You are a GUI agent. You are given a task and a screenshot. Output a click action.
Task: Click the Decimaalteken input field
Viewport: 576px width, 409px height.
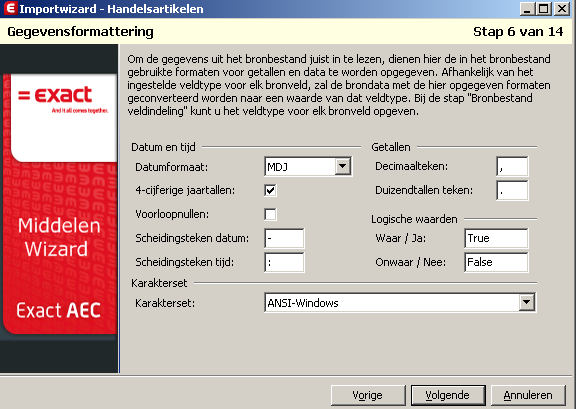(x=512, y=166)
